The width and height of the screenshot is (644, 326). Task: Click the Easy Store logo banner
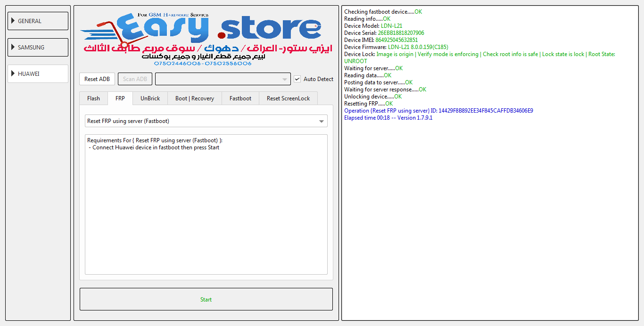pos(206,39)
